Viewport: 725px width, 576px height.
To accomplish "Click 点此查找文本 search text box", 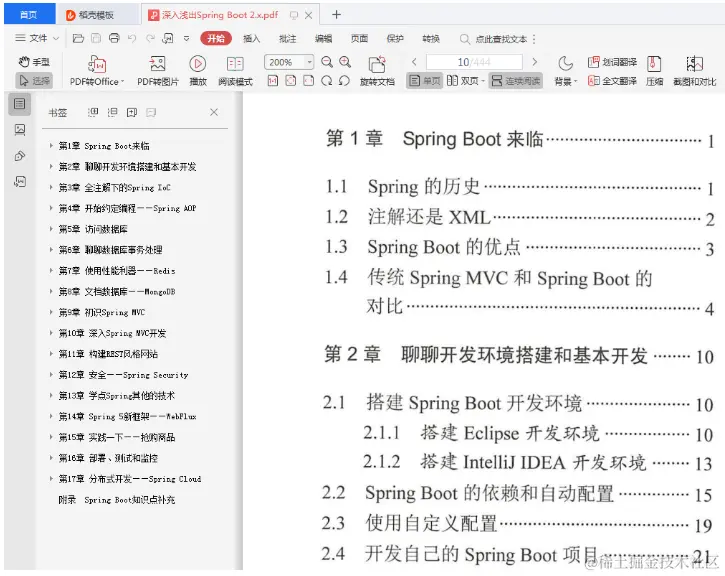I will [x=501, y=39].
